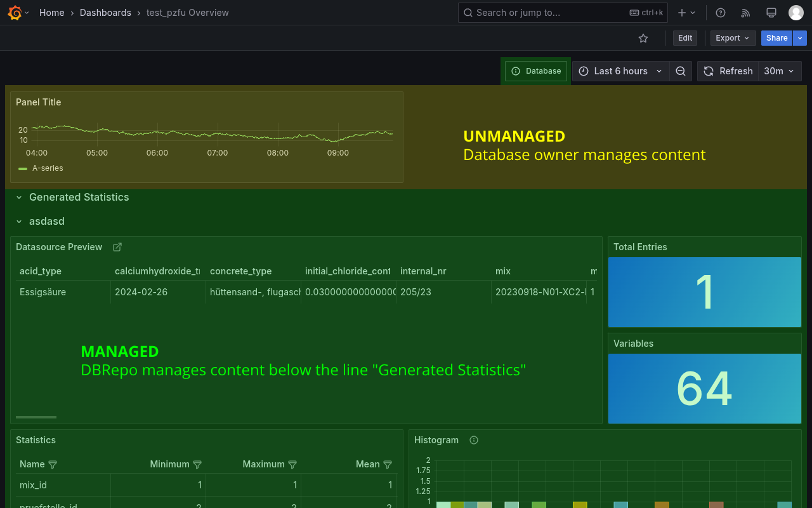Click the horizontal scrollbar in Datasource Preview
The height and width of the screenshot is (508, 812).
click(36, 417)
